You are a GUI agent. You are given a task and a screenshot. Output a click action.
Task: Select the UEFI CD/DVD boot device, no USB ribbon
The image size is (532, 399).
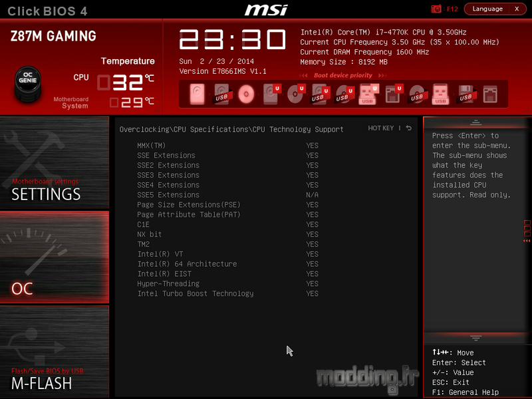pyautogui.click(x=296, y=94)
